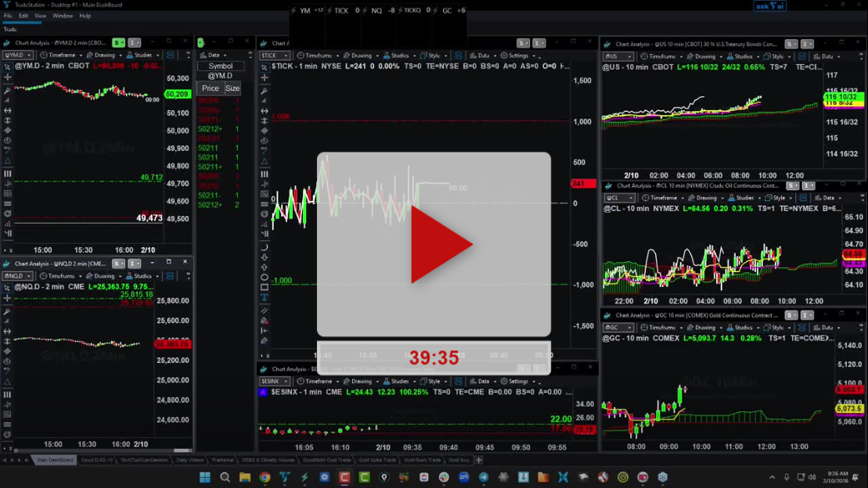Switch to the Daily Views workspace tab
The width and height of the screenshot is (868, 488).
190,460
